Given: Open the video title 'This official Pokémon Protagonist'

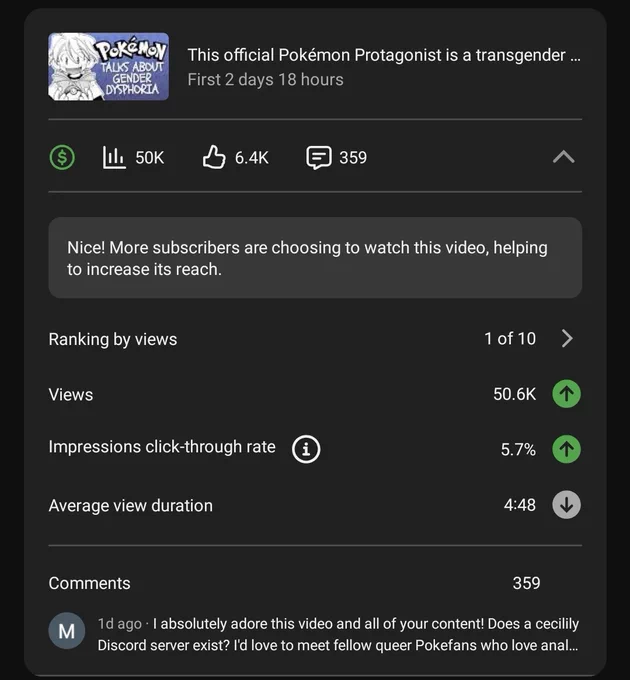Looking at the screenshot, I should 384,55.
